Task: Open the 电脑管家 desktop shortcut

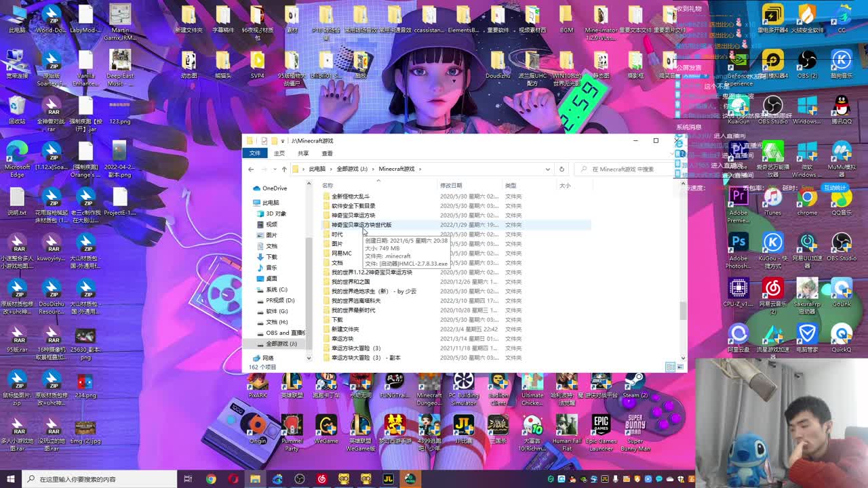Action: point(807,338)
